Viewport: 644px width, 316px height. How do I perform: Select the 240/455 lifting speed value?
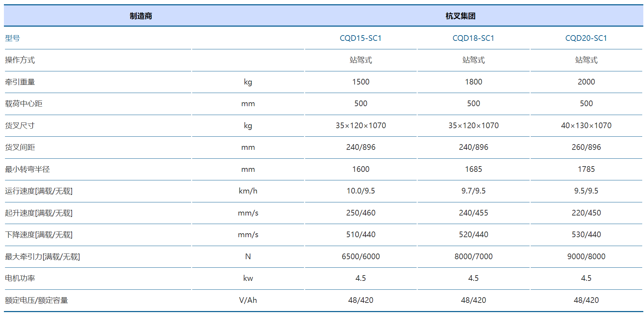click(473, 213)
